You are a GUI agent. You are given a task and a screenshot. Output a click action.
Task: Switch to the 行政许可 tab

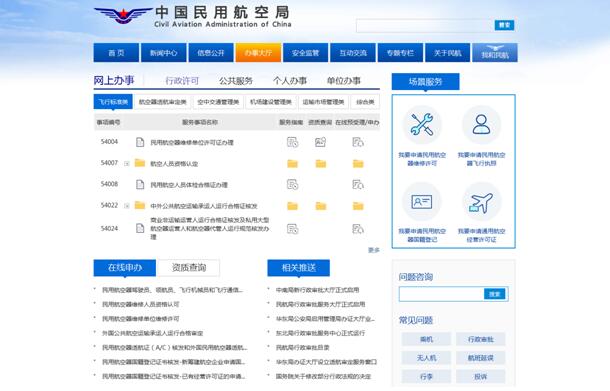(x=182, y=81)
